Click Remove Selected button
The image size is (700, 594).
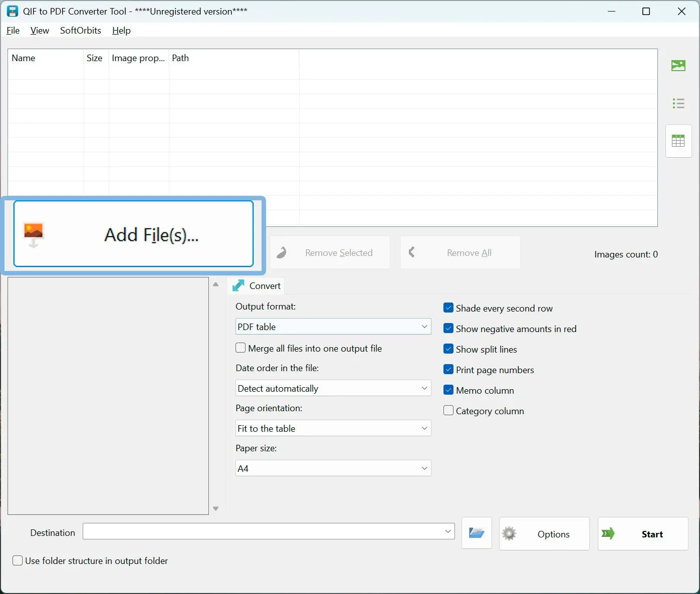tap(330, 252)
